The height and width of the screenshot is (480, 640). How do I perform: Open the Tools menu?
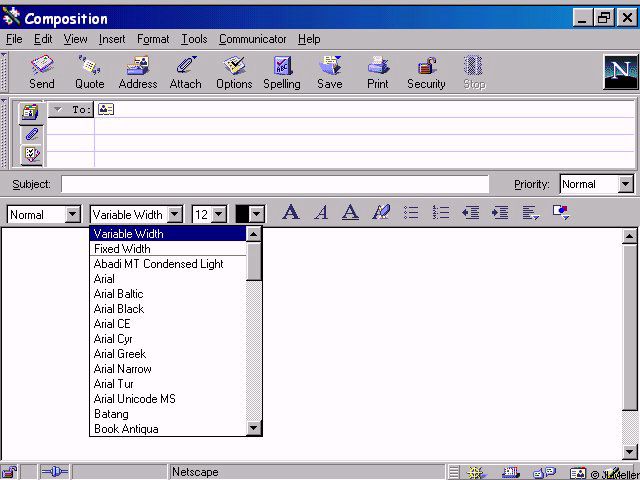click(194, 39)
